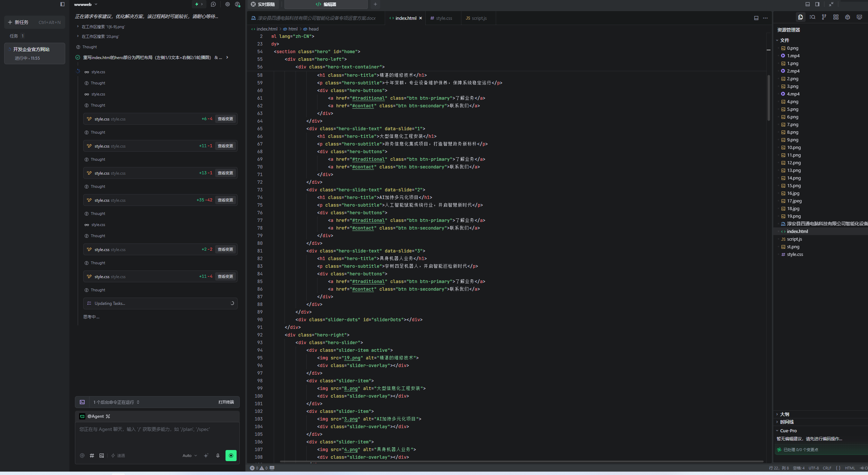The width and height of the screenshot is (868, 475).
Task: Click the editor split layout icon
Action: (x=756, y=18)
